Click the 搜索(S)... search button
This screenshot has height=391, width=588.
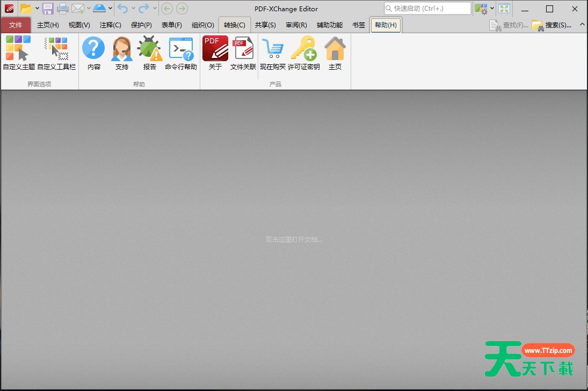coord(552,25)
